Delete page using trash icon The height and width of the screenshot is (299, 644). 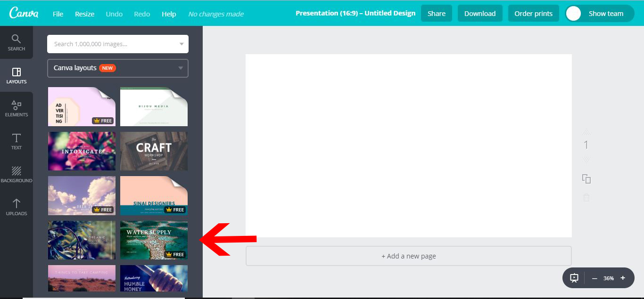coord(586,197)
